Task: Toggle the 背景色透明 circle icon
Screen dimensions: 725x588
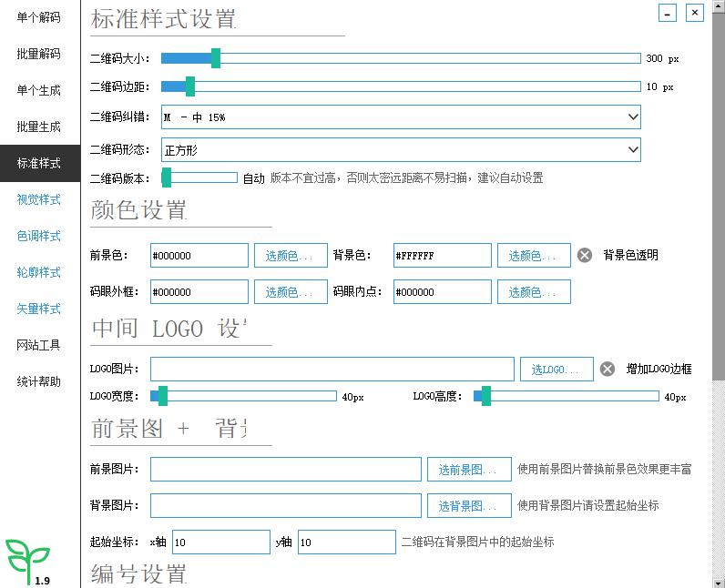Action: pos(585,255)
